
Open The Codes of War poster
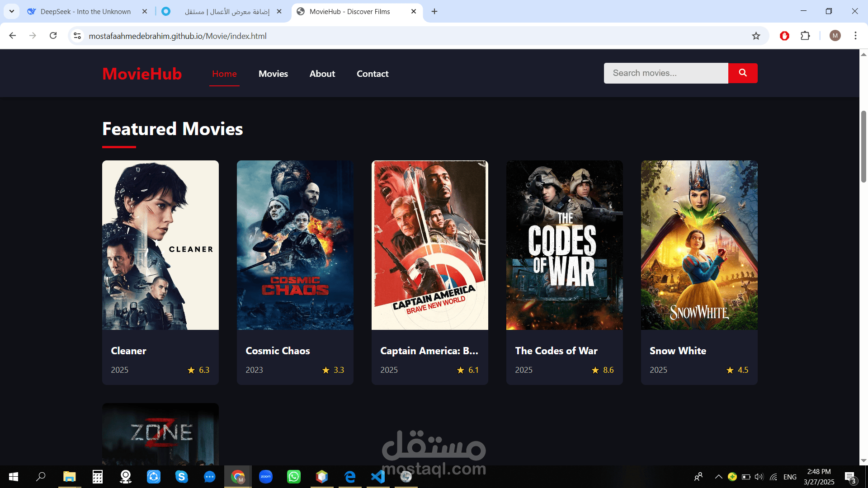coord(565,245)
